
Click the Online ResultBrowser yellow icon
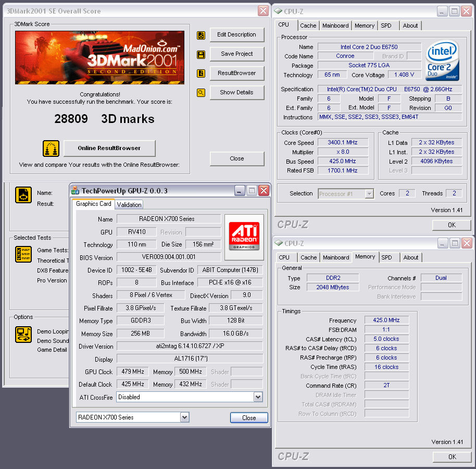point(51,148)
